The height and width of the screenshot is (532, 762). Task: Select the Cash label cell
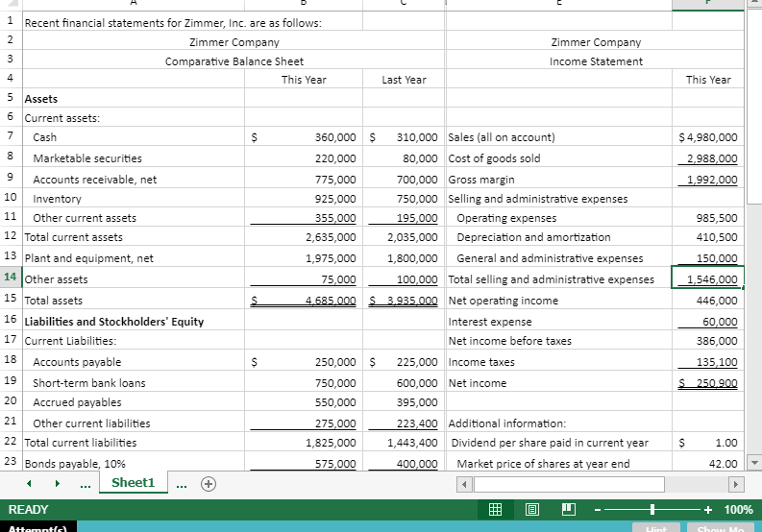[134, 136]
